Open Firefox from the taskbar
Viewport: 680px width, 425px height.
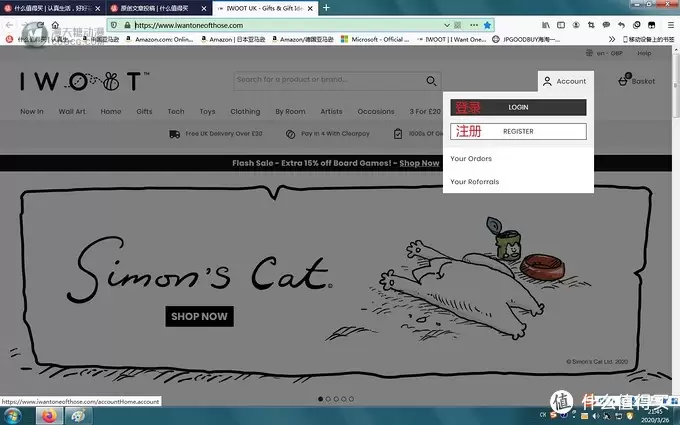[49, 416]
